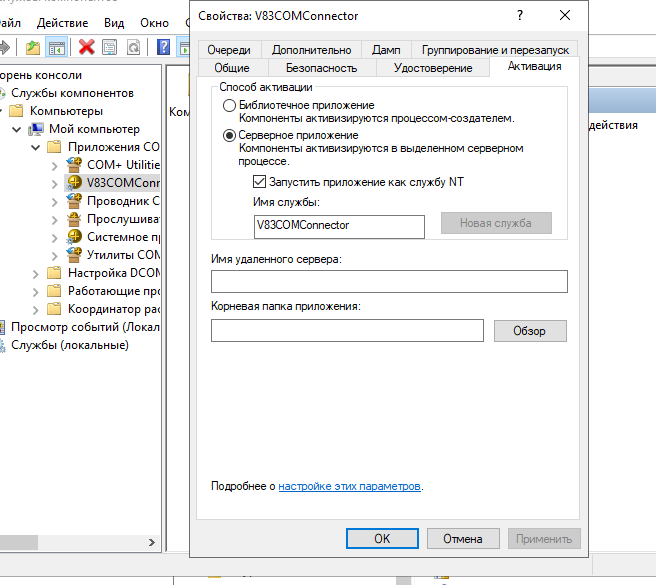Expand the Работающие процессы node
The height and width of the screenshot is (585, 656).
[36, 292]
